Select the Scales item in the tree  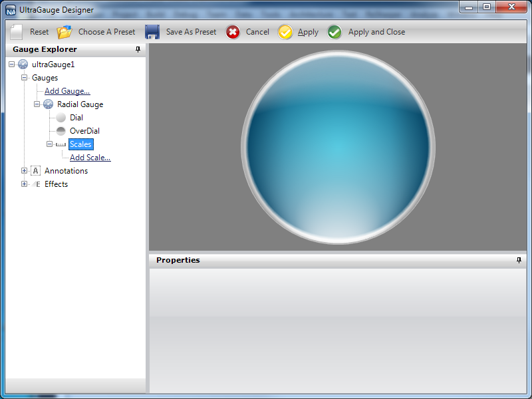coord(80,144)
